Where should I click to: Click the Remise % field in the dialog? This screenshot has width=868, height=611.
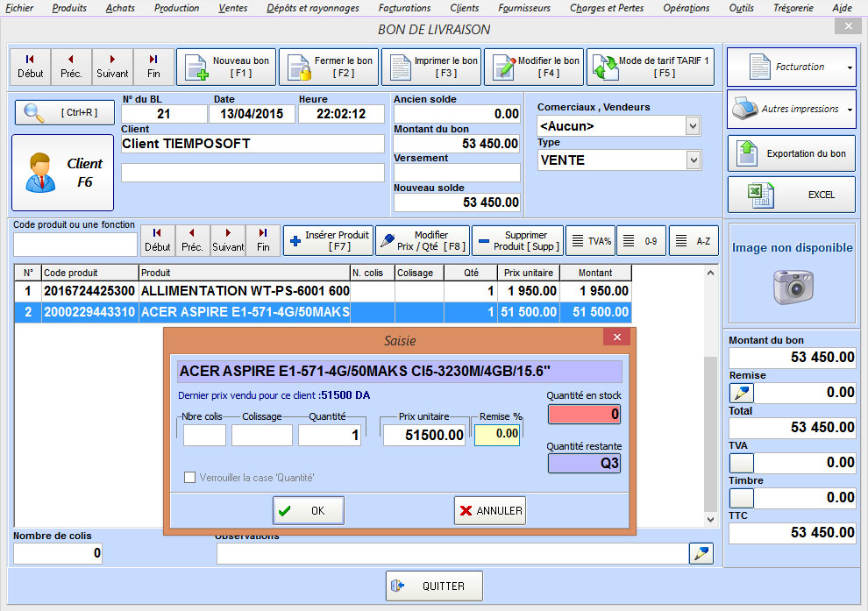[x=497, y=435]
